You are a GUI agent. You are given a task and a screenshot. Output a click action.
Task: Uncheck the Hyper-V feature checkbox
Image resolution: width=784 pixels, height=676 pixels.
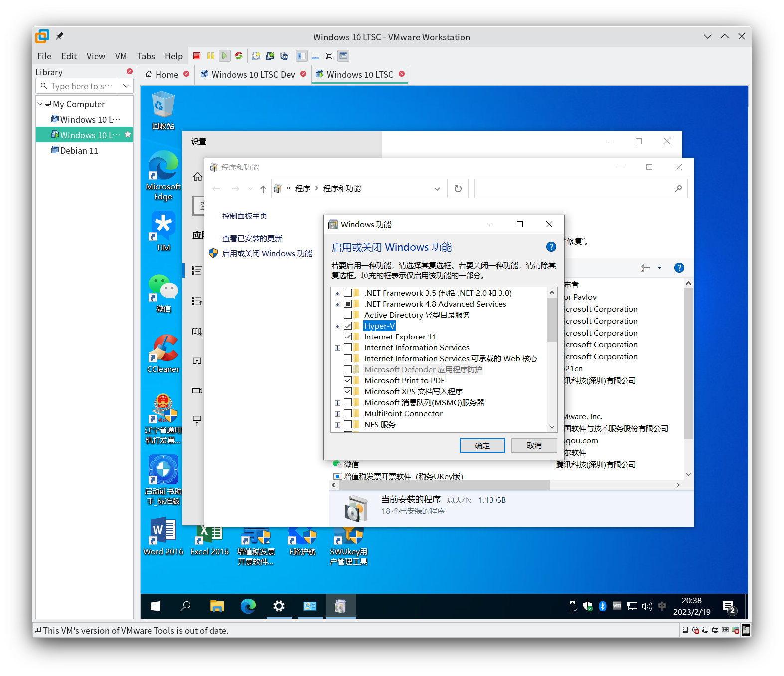coord(348,326)
